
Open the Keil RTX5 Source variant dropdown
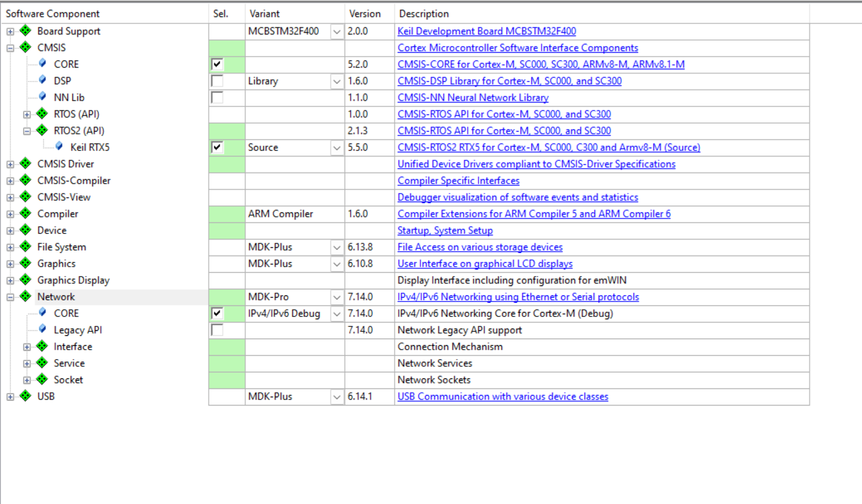336,148
